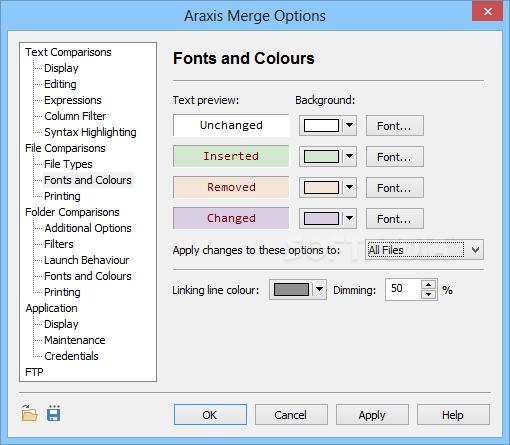
Task: Decrease Dimming with the down spinner arrow
Action: pyautogui.click(x=429, y=294)
